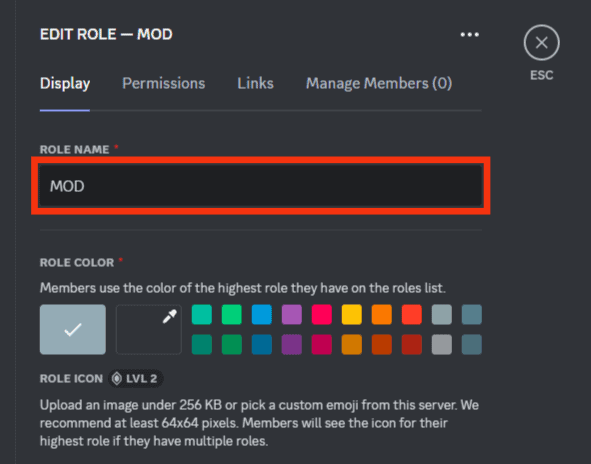The width and height of the screenshot is (591, 464).
Task: Switch to the Display tab
Action: tap(65, 83)
